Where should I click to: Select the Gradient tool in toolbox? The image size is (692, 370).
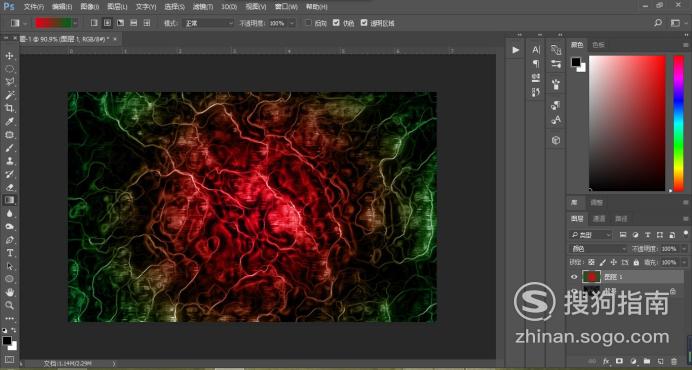[9, 200]
